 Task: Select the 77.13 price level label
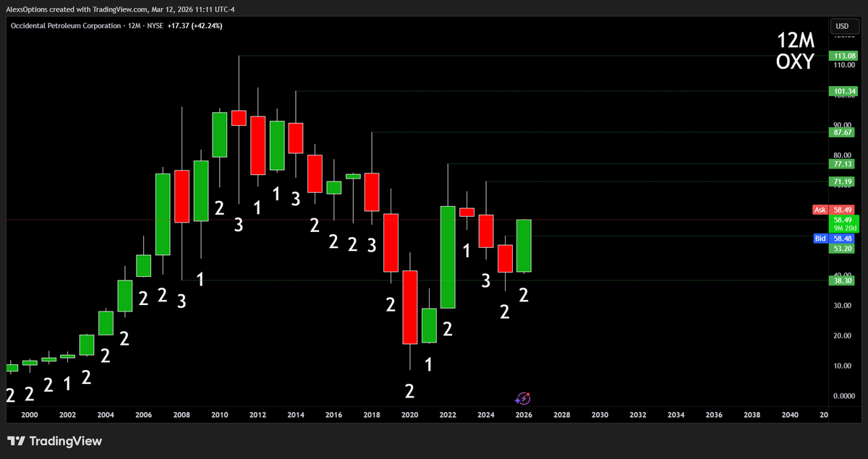843,165
